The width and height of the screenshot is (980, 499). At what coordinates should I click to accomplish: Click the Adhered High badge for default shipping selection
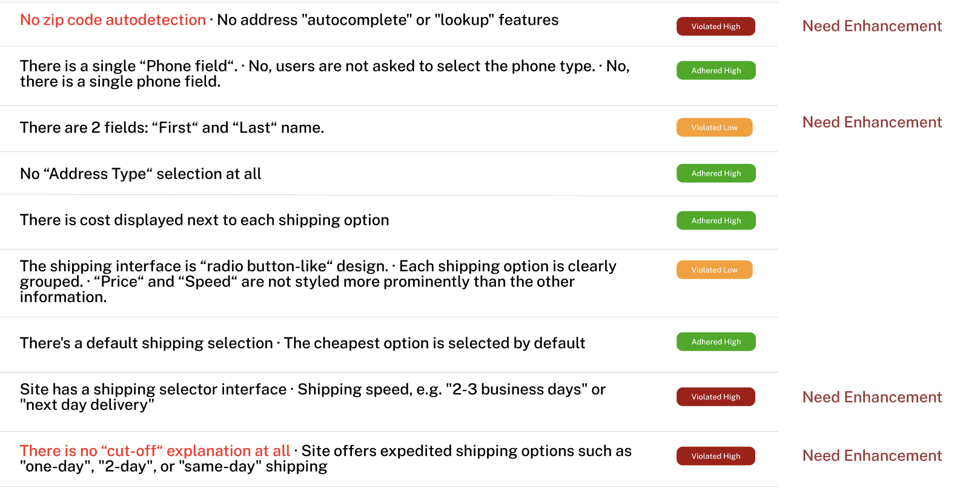coord(715,342)
